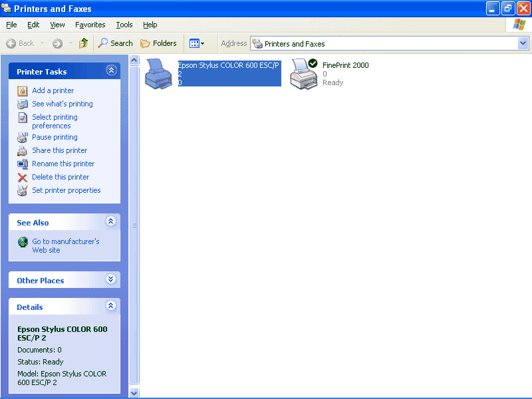
Task: Expand the Other Places panel
Action: pyautogui.click(x=111, y=279)
